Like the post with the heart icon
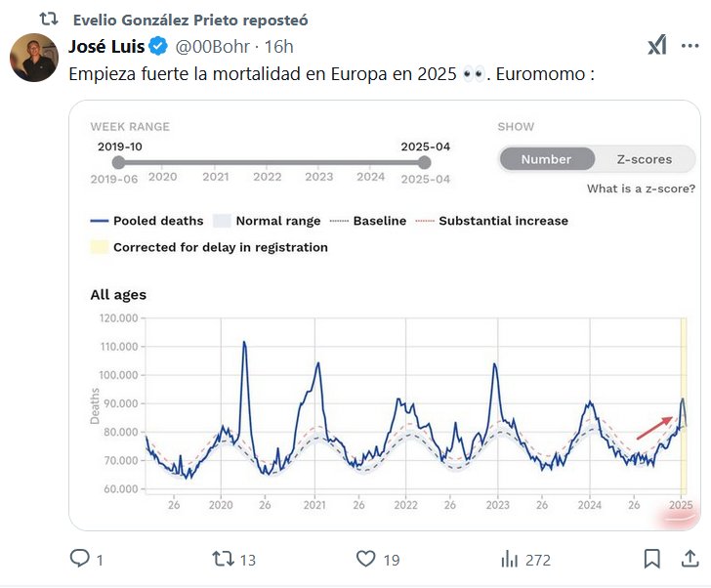711x588 pixels. [366, 560]
